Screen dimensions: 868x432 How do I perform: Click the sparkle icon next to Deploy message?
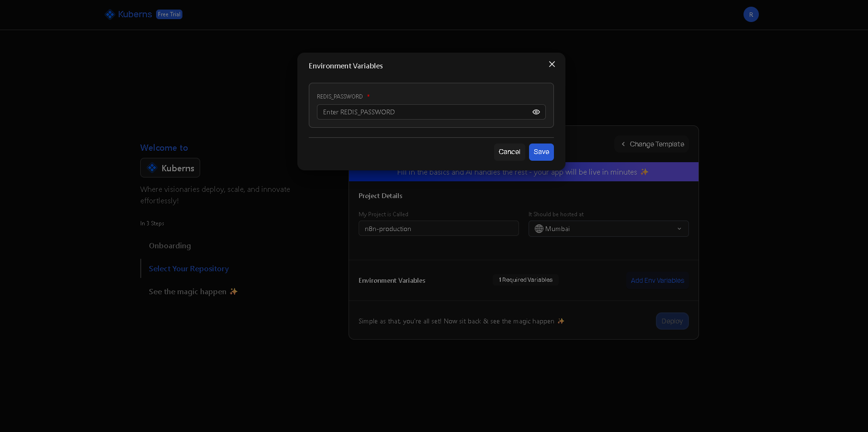561,321
